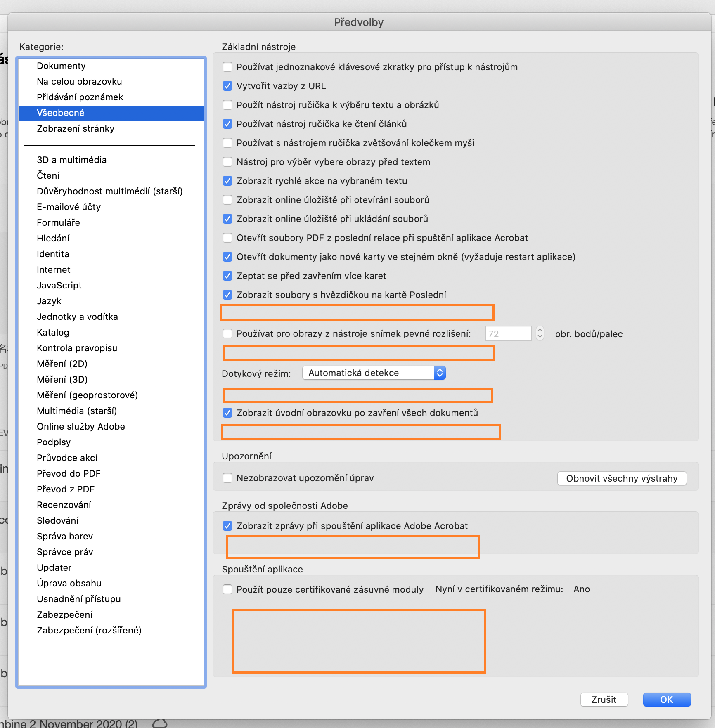Select the "Jazyk" category

coord(49,301)
